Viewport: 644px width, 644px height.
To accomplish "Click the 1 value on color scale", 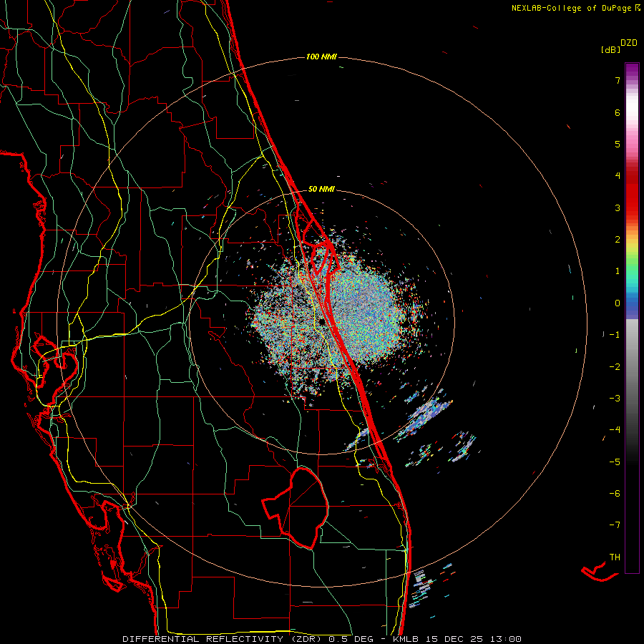I will tap(618, 271).
